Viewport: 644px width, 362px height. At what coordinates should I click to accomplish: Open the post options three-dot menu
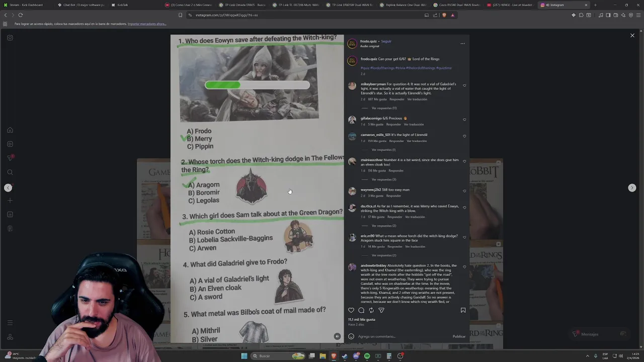coord(462,43)
